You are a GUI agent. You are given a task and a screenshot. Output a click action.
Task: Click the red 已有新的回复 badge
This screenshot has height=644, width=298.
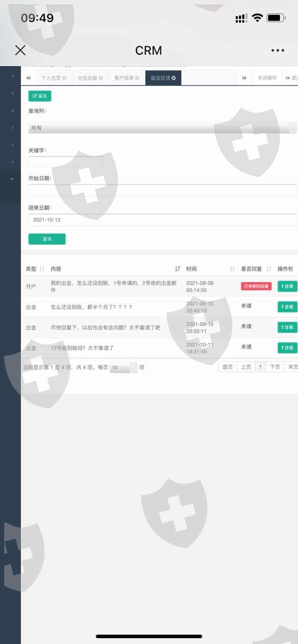(x=256, y=286)
